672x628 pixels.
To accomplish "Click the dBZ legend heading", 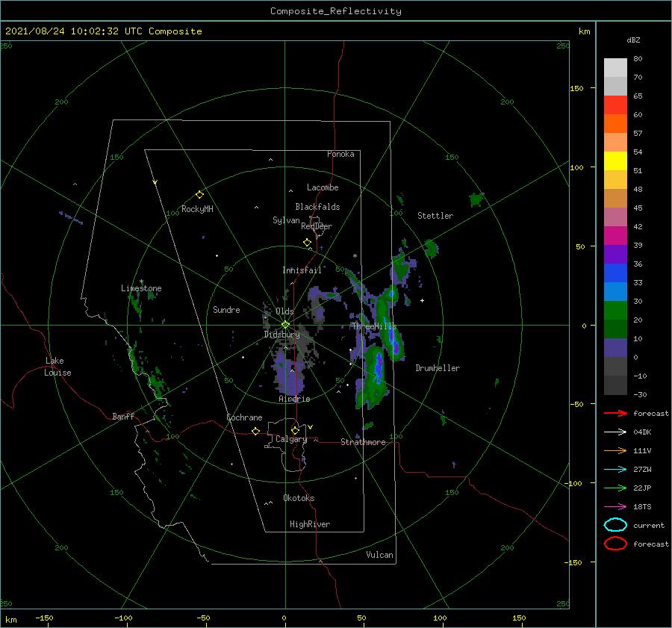I will (633, 40).
